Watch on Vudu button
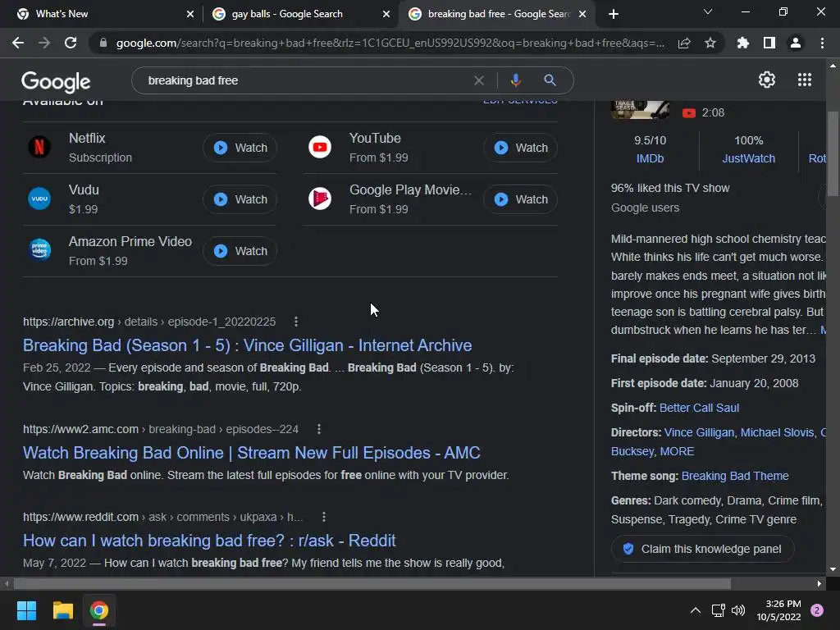840x630 pixels. click(x=240, y=199)
